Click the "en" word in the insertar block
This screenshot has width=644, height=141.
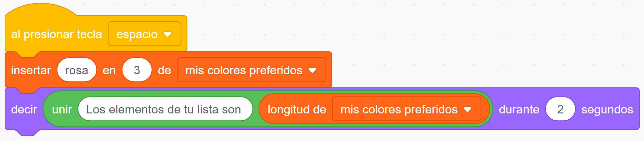(x=109, y=70)
